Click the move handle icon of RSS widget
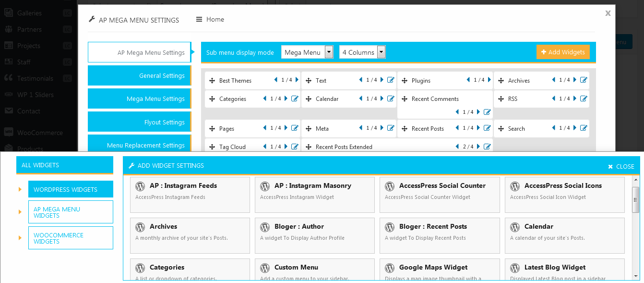 point(501,99)
